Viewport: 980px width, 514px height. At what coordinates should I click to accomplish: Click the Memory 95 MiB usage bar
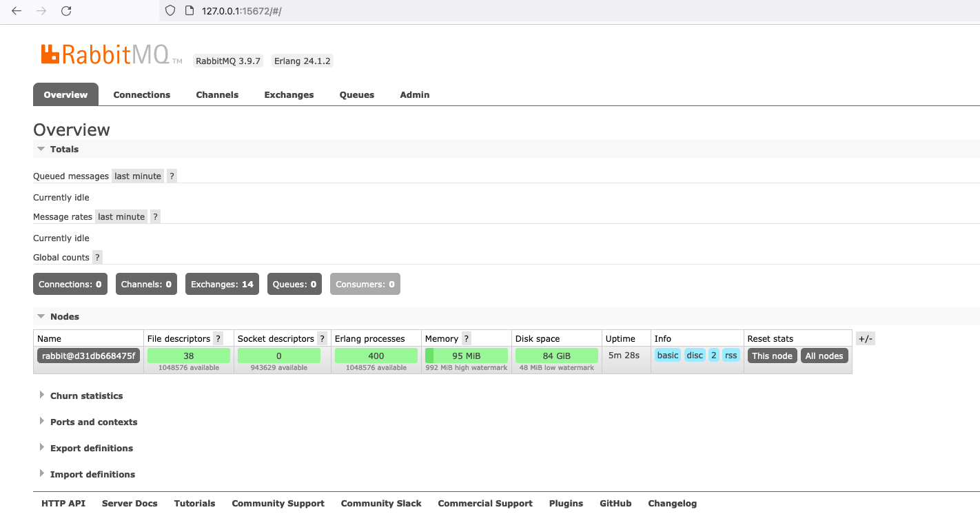point(467,356)
